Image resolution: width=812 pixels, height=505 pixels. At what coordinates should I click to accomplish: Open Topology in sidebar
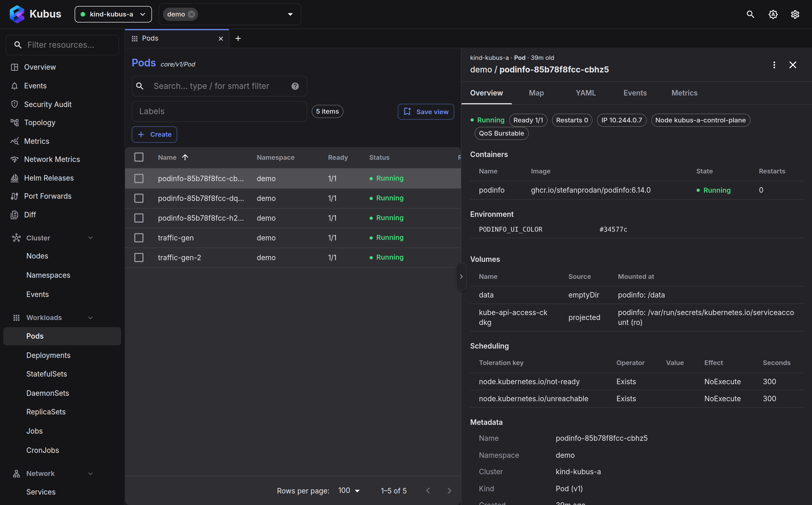pos(62,123)
